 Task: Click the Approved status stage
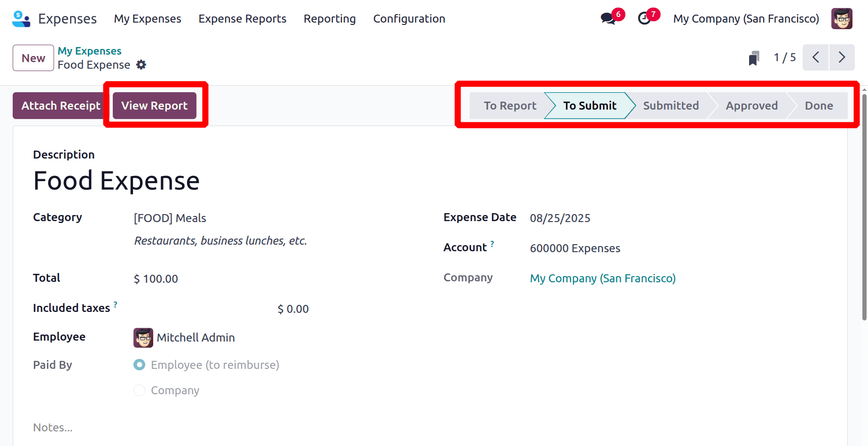click(x=751, y=106)
